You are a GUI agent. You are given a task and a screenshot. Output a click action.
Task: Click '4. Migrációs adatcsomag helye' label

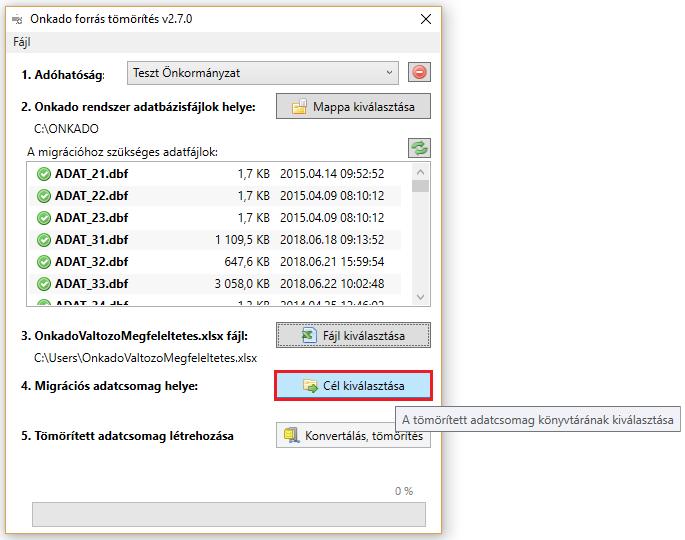[x=110, y=386]
